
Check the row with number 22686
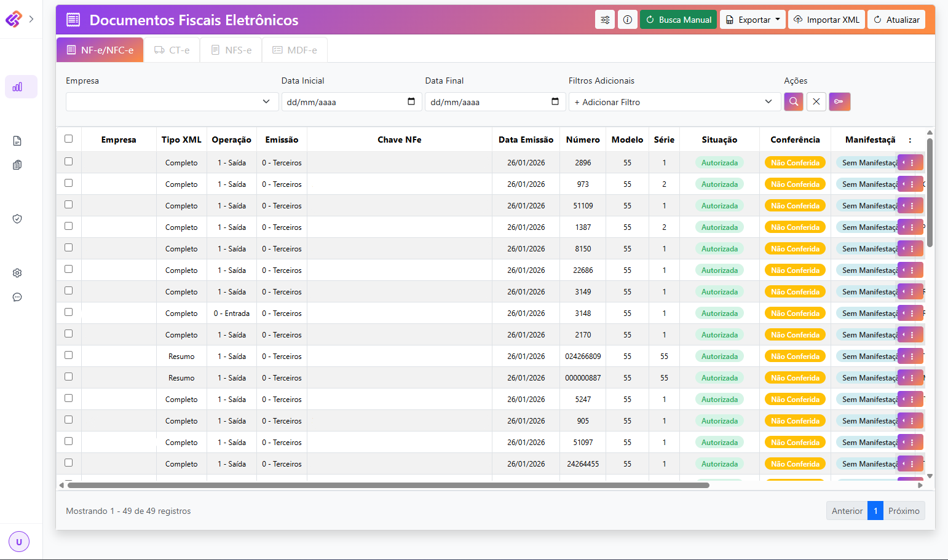pos(68,269)
